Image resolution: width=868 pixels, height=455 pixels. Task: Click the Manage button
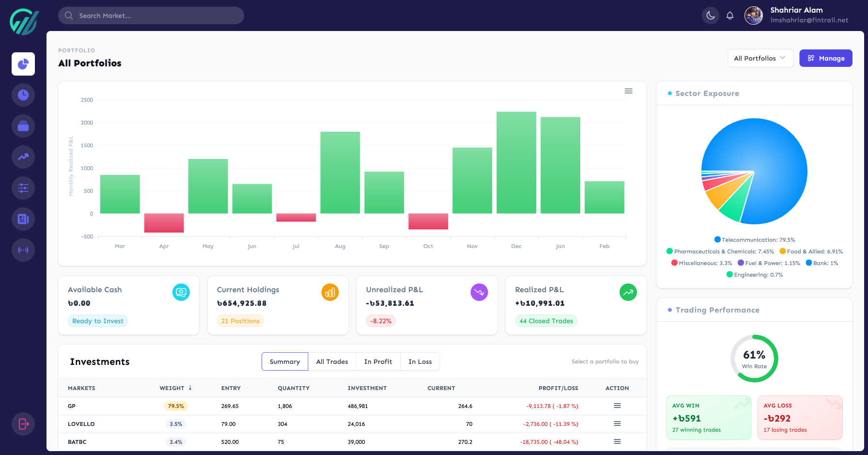826,58
